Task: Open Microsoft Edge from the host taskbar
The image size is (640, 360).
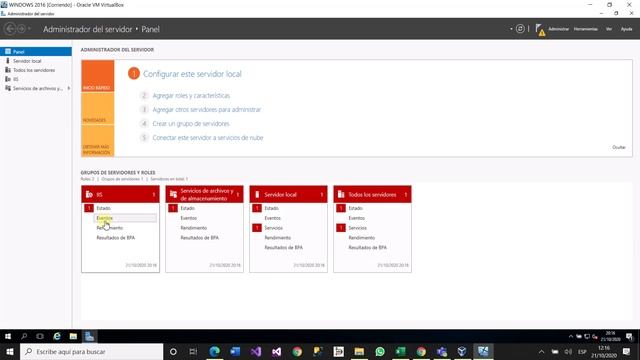Action: (214, 351)
